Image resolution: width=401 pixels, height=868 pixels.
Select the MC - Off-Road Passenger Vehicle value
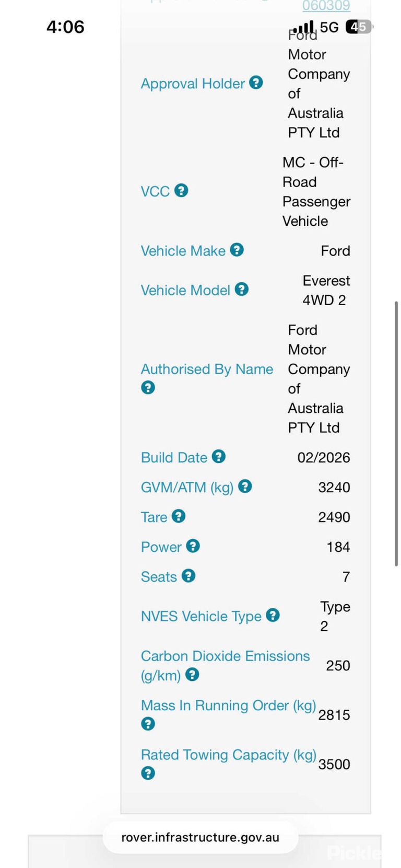coord(316,191)
